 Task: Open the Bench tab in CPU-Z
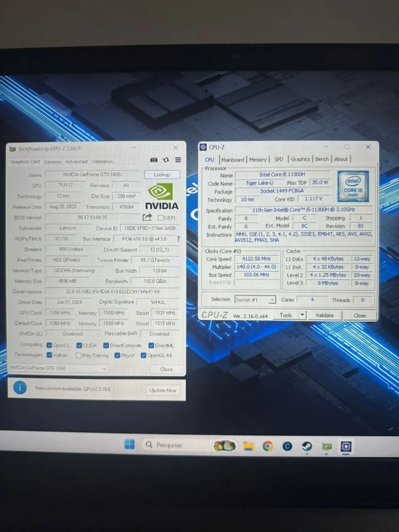tap(322, 159)
